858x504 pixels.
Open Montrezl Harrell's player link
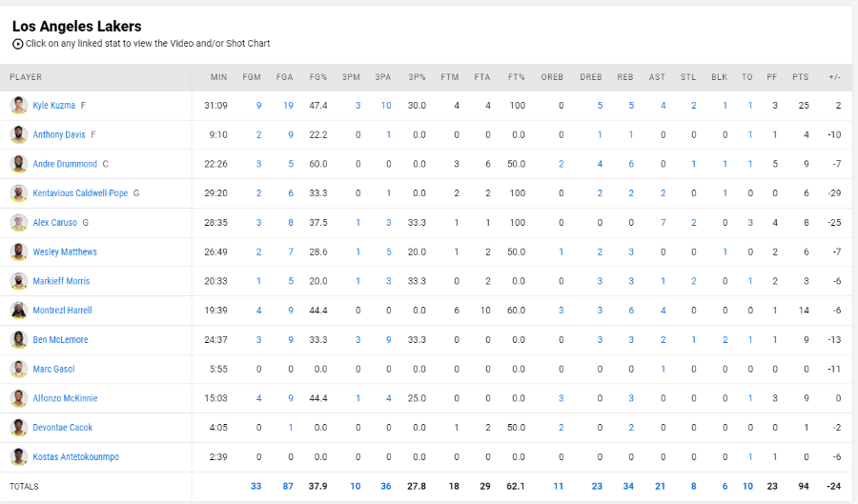[x=62, y=310]
